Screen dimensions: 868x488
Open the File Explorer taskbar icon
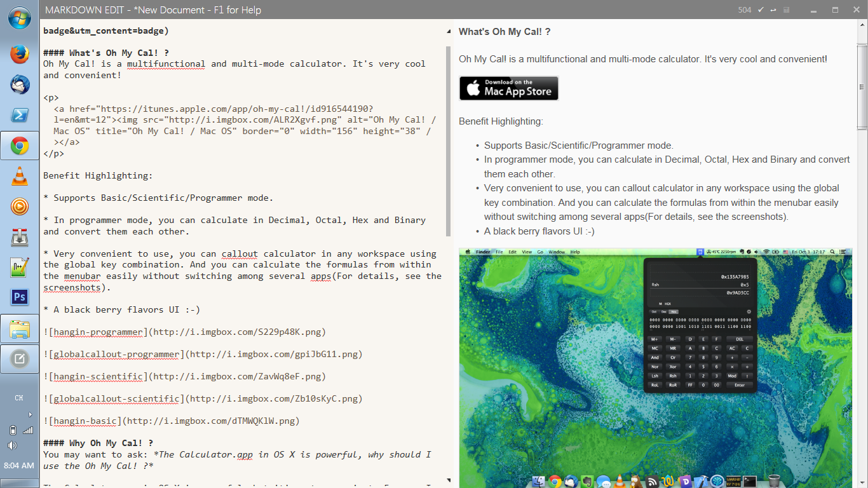[x=19, y=329]
